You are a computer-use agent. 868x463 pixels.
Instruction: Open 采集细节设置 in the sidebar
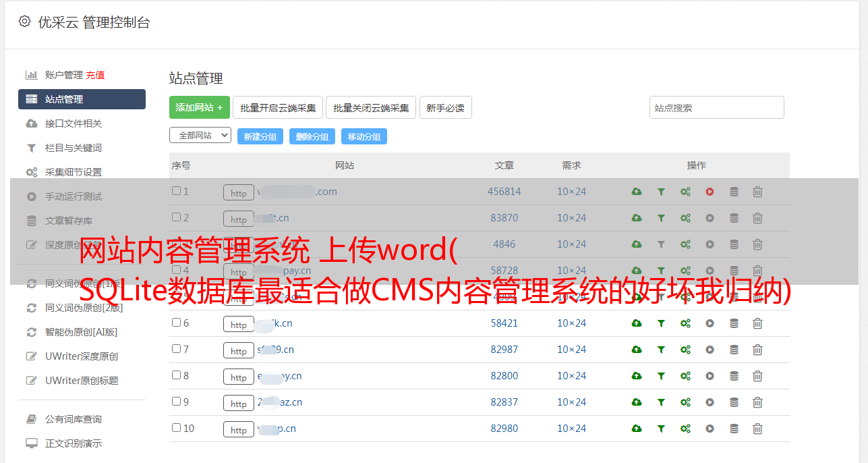coord(74,172)
